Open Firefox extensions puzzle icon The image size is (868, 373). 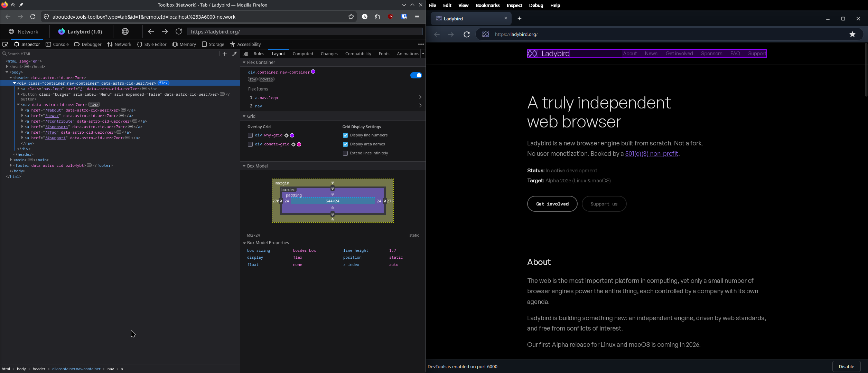tap(377, 17)
